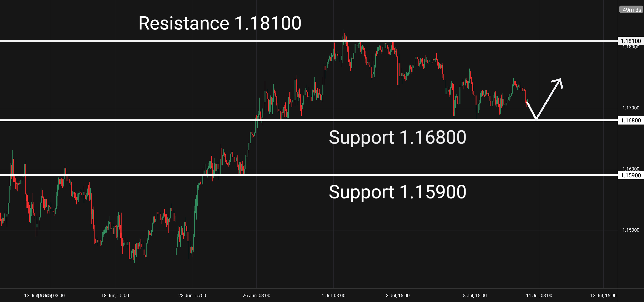Click the Support 1.15900 text annotation
644x302 pixels.
pos(398,192)
